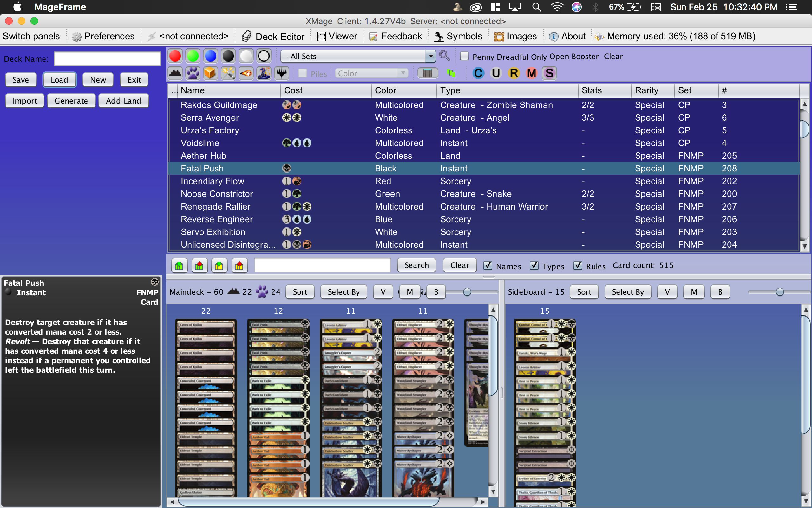The width and height of the screenshot is (812, 508).
Task: Click the second green card arrow button
Action: [x=199, y=265]
